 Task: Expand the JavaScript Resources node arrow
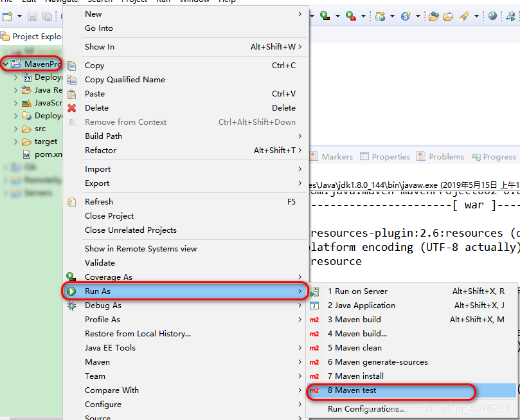click(x=15, y=103)
